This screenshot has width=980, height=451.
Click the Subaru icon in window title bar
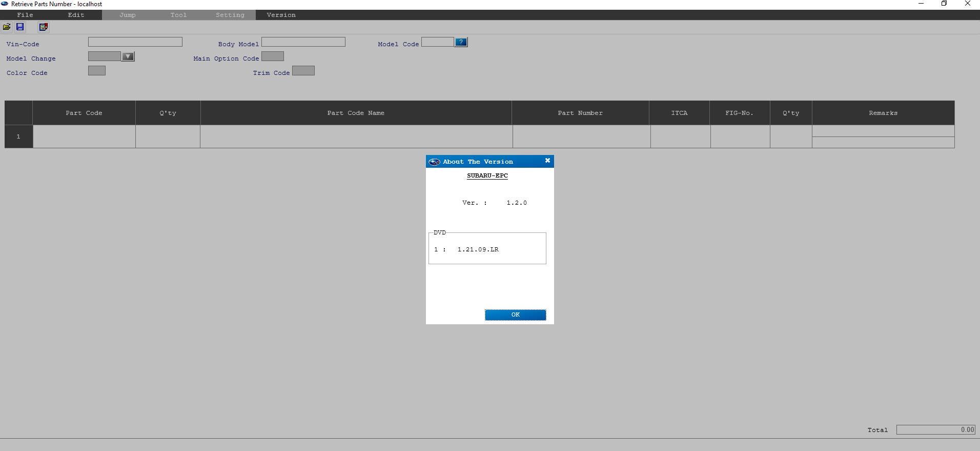pos(5,4)
